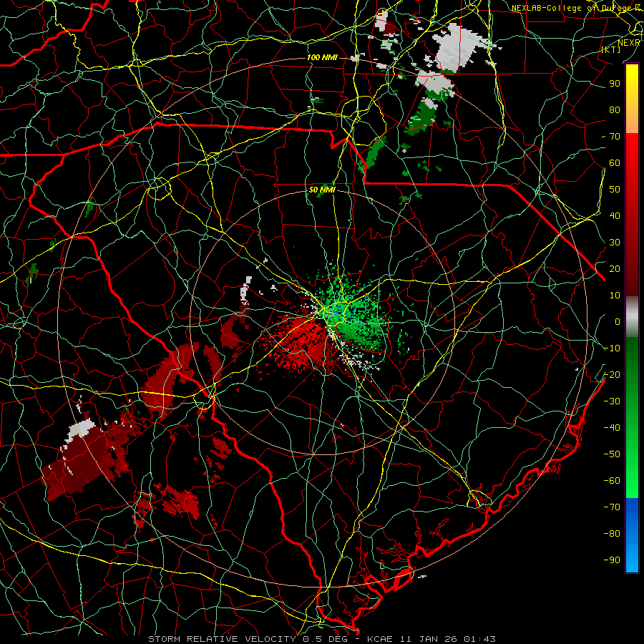Viewport: 644px width, 644px height.
Task: Select the 90 value on the velocity scale
Action: point(615,84)
